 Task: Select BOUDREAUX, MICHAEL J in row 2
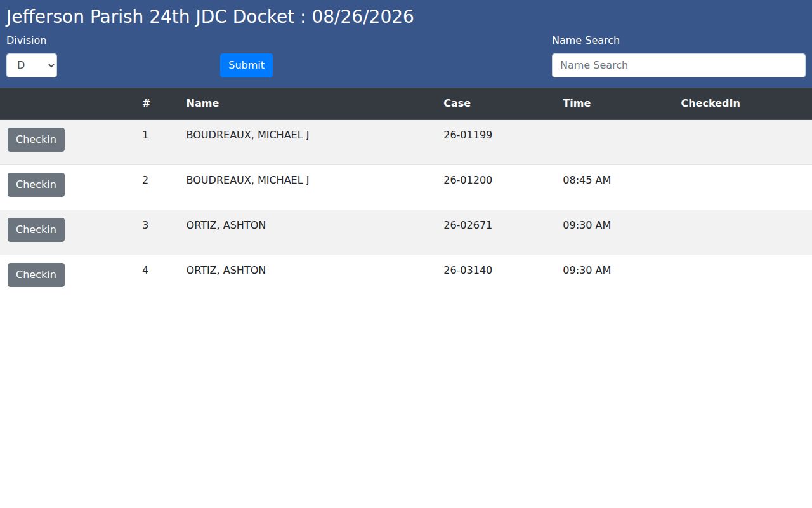[x=247, y=180]
